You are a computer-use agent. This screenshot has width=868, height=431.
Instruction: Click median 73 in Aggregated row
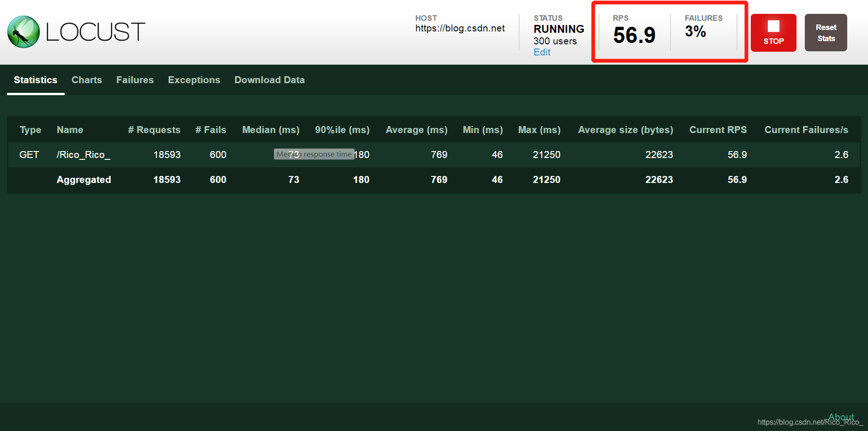[x=294, y=180]
